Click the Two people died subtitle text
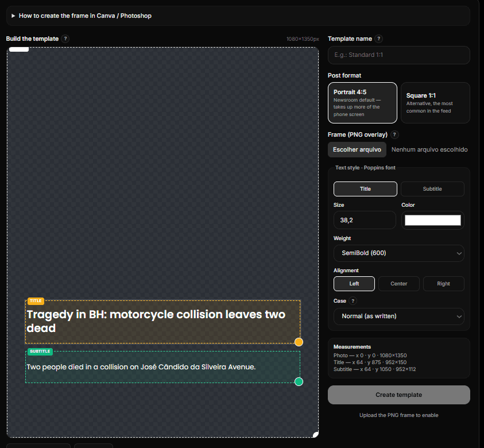This screenshot has width=484, height=448. pos(141,367)
